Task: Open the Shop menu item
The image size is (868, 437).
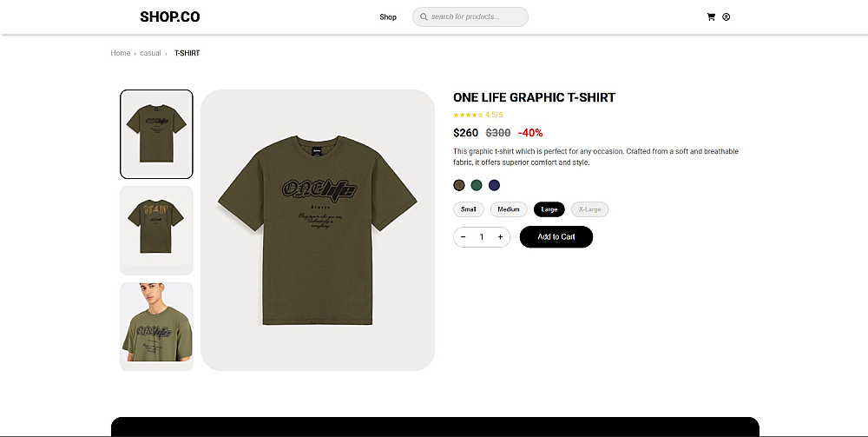Action: (388, 17)
